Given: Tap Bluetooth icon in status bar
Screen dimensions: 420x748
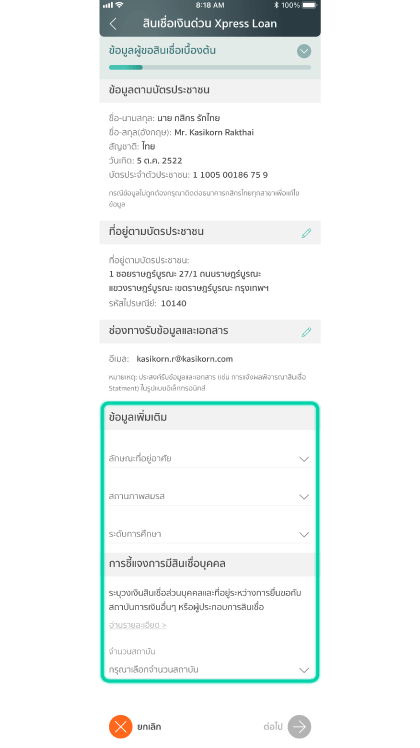Looking at the screenshot, I should point(276,5).
